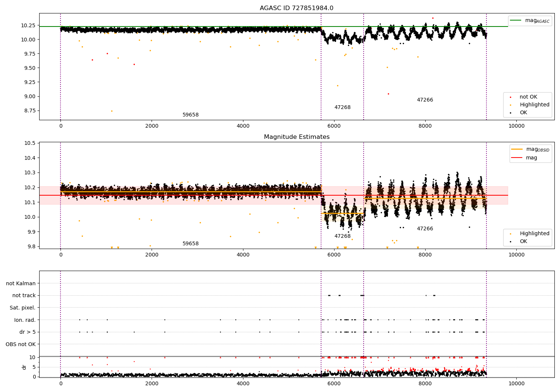Click the 10.5 y-axis tick label
The width and height of the screenshot is (560, 392).
pos(30,143)
